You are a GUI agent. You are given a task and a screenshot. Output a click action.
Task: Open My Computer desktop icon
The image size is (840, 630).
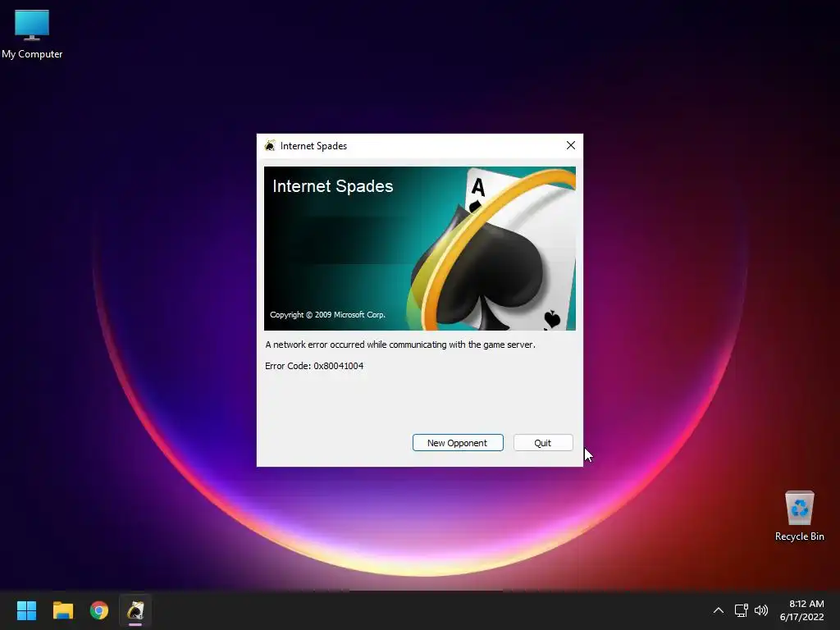[x=32, y=34]
